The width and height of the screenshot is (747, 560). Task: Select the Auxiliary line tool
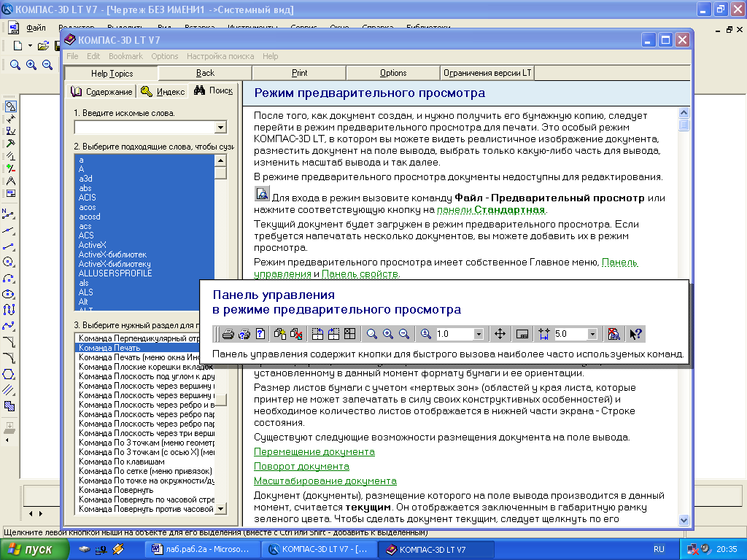(x=9, y=230)
